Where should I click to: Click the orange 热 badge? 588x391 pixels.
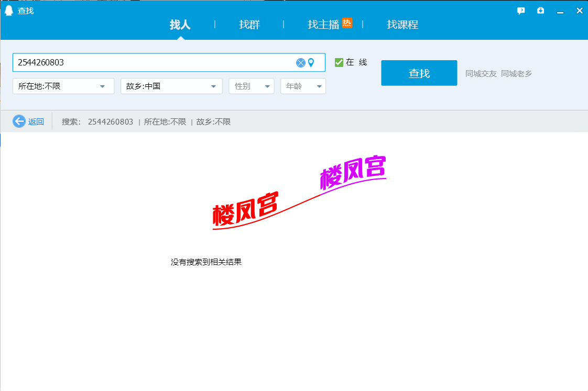tap(347, 23)
